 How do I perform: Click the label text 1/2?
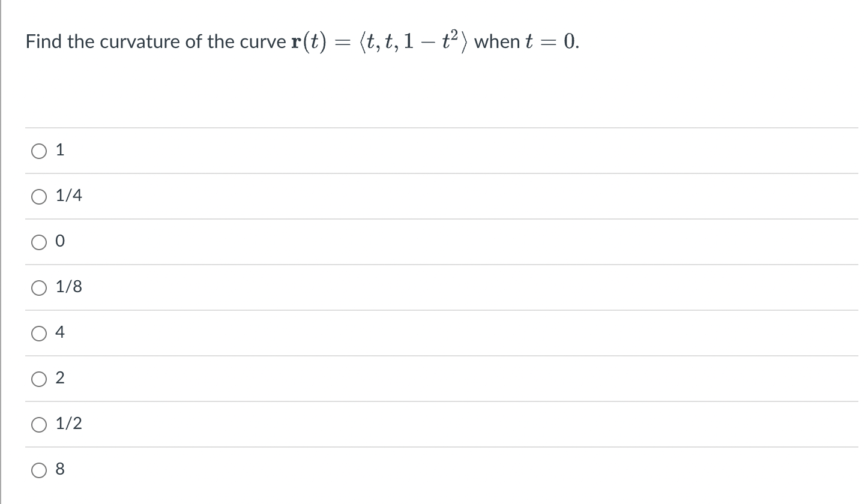point(68,424)
